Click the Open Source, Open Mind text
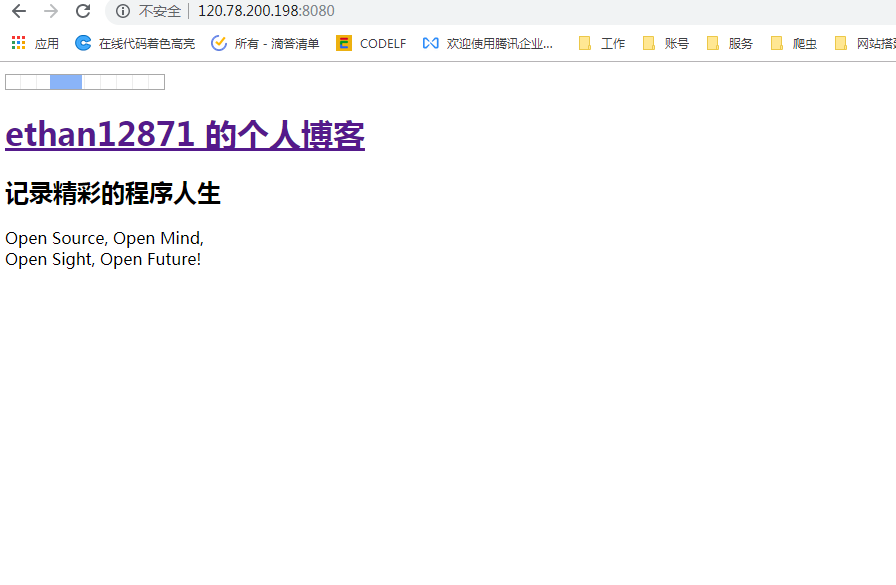Image resolution: width=896 pixels, height=585 pixels. pyautogui.click(x=104, y=238)
